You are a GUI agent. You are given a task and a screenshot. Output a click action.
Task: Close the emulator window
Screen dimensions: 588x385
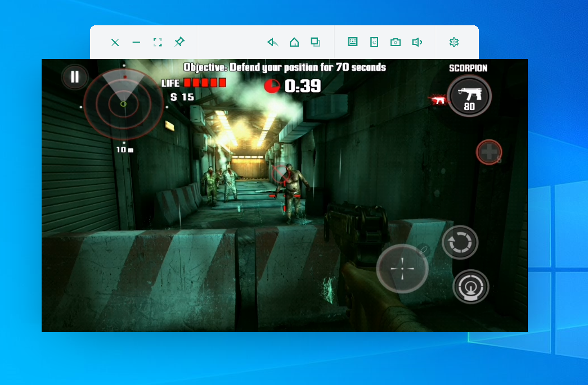point(115,42)
